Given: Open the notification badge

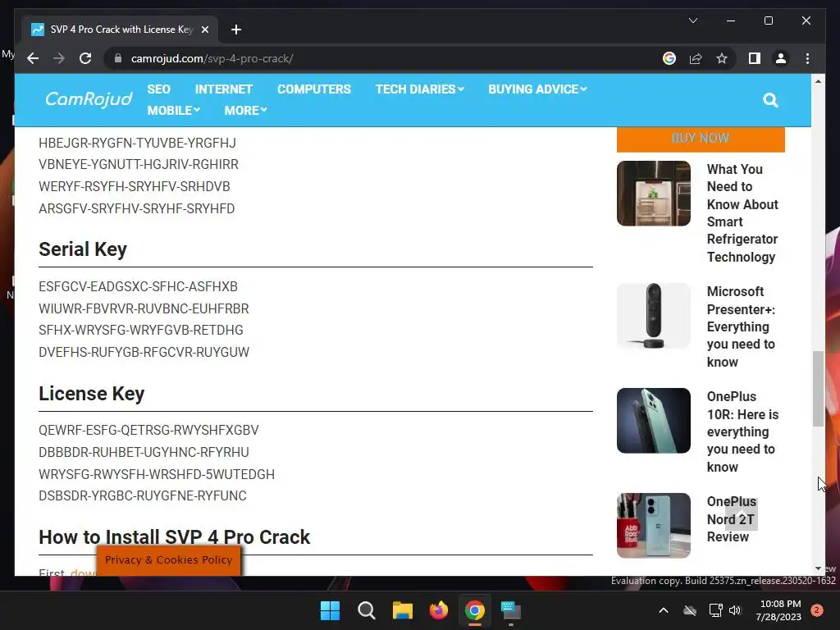Looking at the screenshot, I should click(x=817, y=610).
